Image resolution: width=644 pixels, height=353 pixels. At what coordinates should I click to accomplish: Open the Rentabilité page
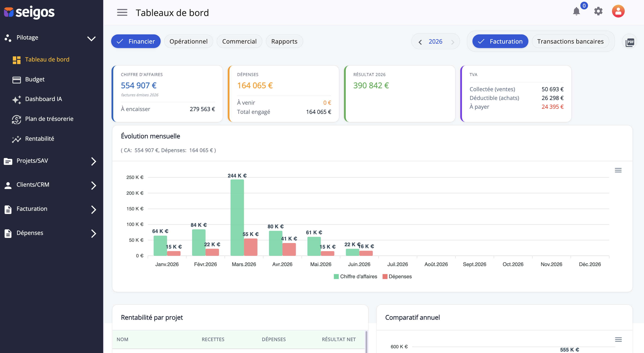click(40, 139)
